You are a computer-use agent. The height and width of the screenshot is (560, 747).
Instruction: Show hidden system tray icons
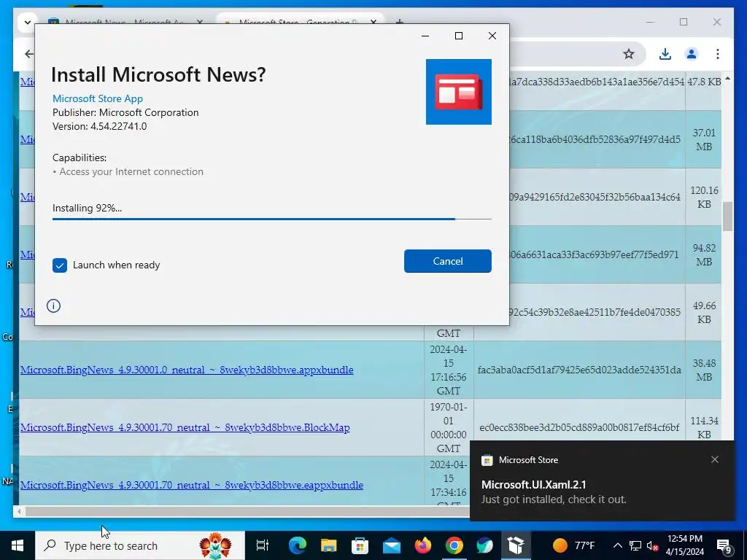point(617,545)
